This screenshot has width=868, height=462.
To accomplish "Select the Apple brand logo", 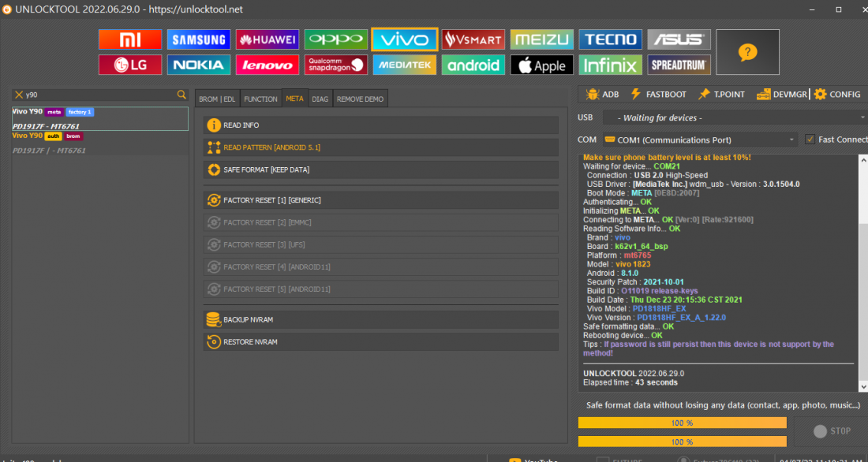I will tap(542, 65).
